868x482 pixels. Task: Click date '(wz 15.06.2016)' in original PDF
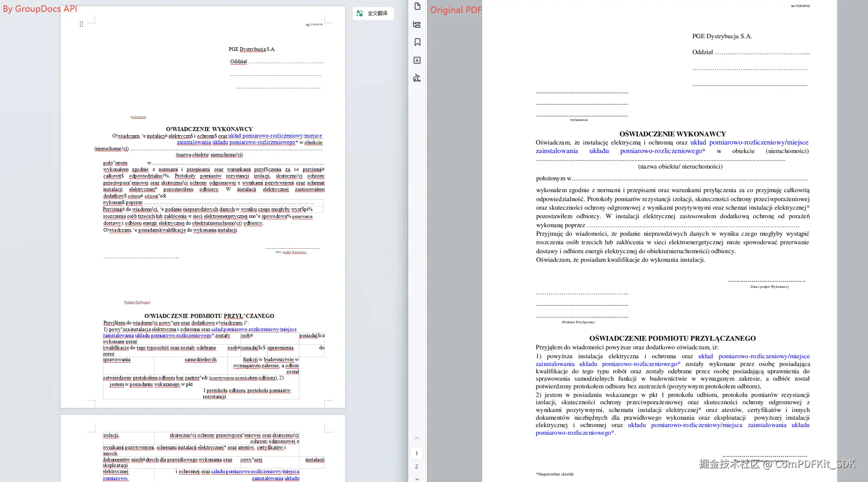pyautogui.click(x=800, y=6)
